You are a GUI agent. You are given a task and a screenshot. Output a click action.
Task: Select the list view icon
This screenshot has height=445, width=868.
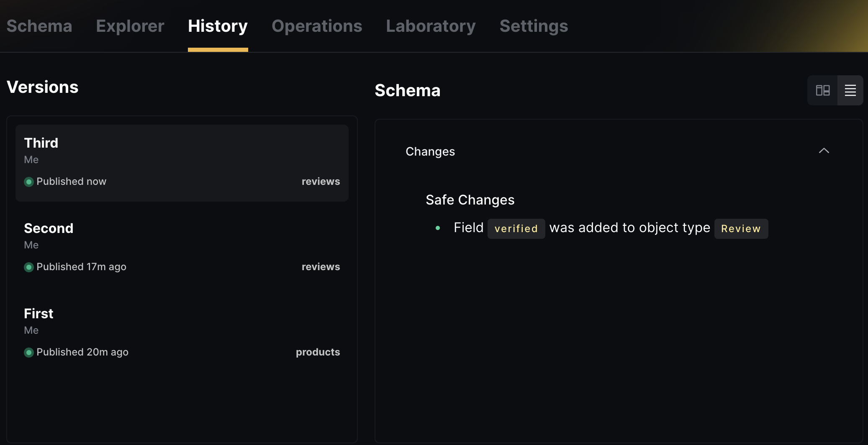click(850, 90)
